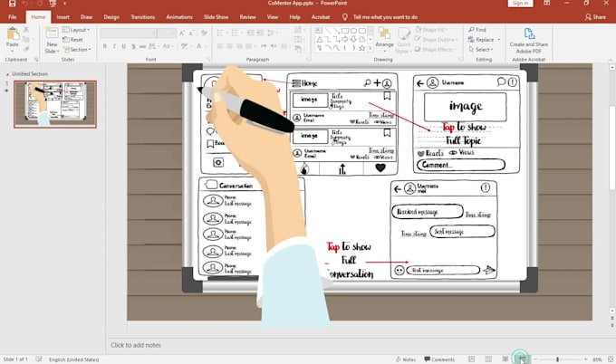The width and height of the screenshot is (616, 364).
Task: Open the File menu
Action: click(13, 17)
